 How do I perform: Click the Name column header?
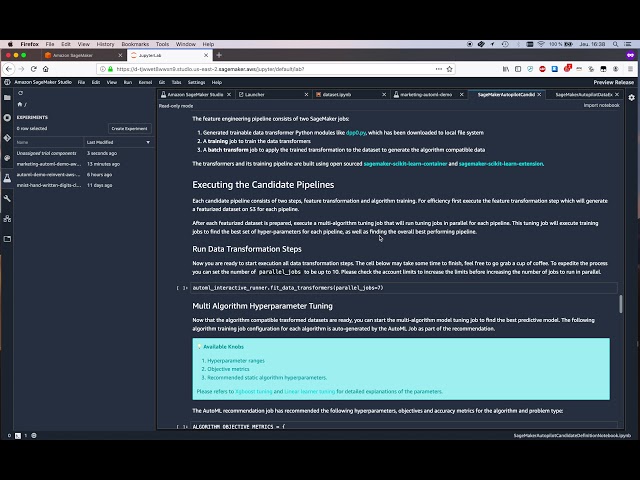[x=49, y=142]
